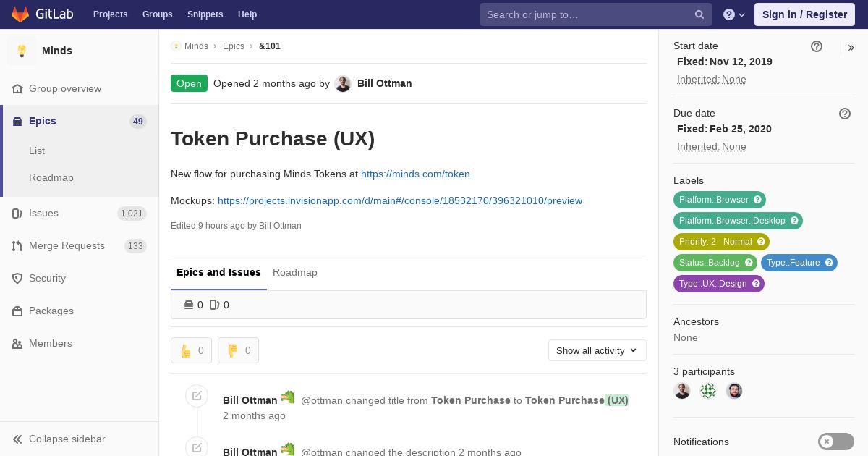Viewport: 868px width, 456px height.
Task: Click @ottman in title change note
Action: (322, 400)
